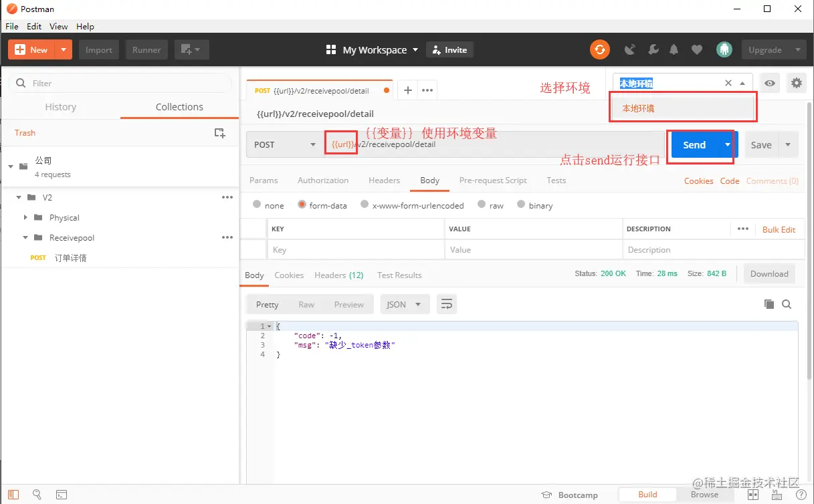
Task: Open the File menu
Action: [12, 26]
